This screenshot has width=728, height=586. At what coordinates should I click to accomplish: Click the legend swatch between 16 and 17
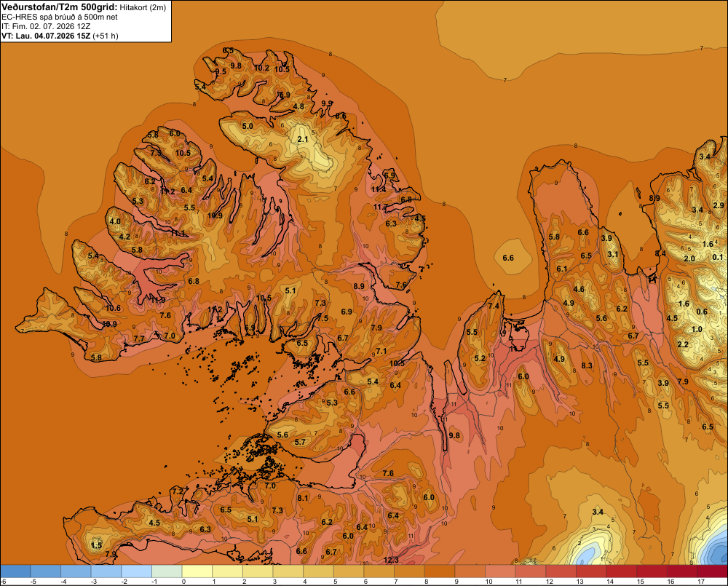click(683, 571)
